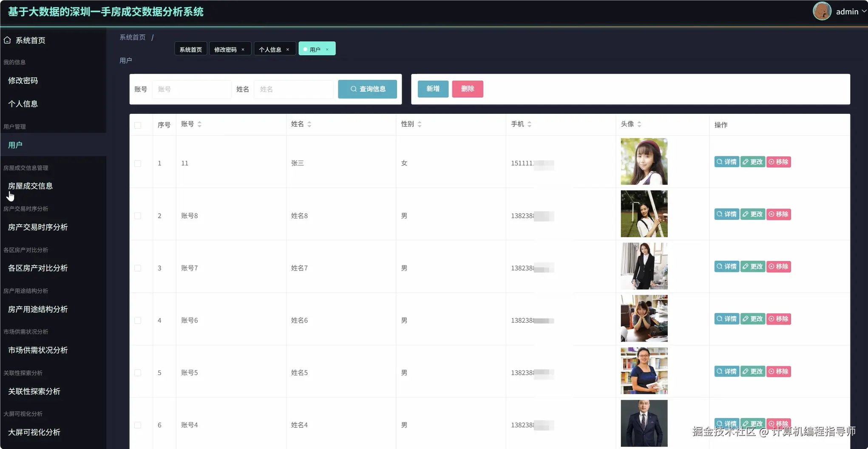
Task: Focus the 姓名 search input field
Action: click(x=294, y=89)
